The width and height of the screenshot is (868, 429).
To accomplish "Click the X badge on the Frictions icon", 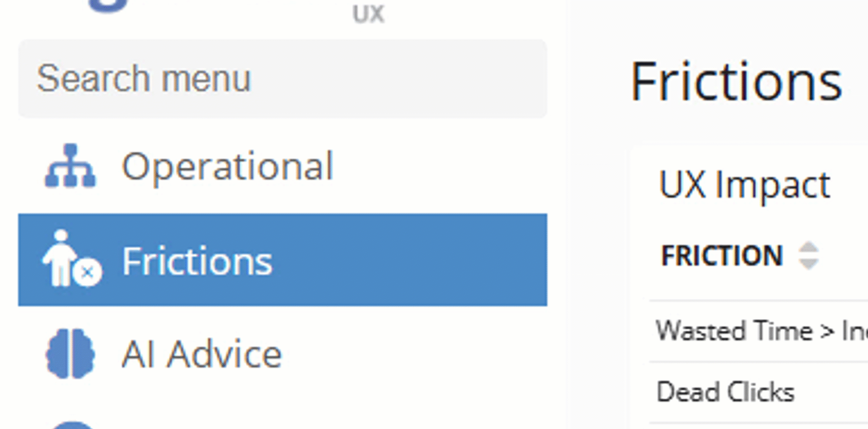I will point(88,273).
